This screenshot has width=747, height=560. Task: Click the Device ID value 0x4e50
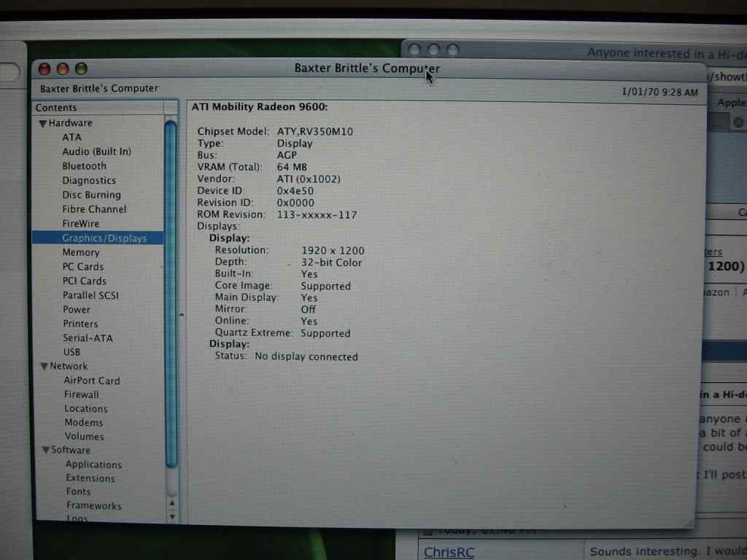pyautogui.click(x=295, y=191)
